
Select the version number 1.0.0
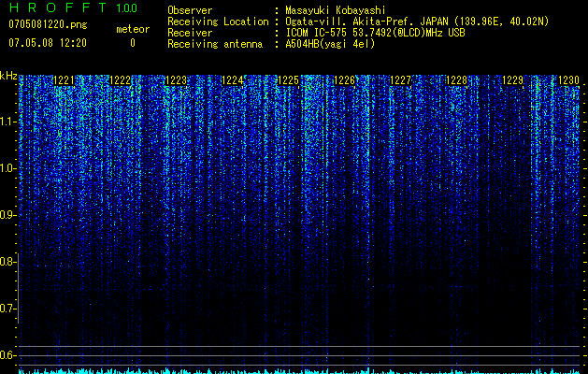126,7
